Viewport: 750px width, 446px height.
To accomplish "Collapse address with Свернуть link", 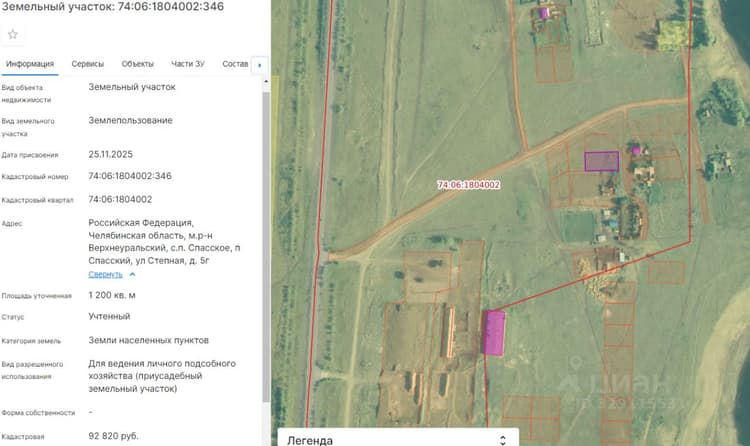I will pos(105,274).
